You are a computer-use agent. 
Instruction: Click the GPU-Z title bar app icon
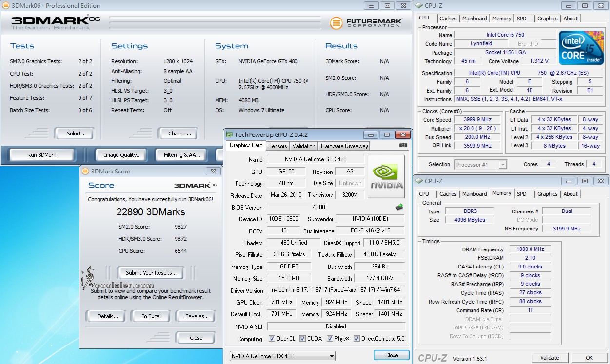pos(229,135)
